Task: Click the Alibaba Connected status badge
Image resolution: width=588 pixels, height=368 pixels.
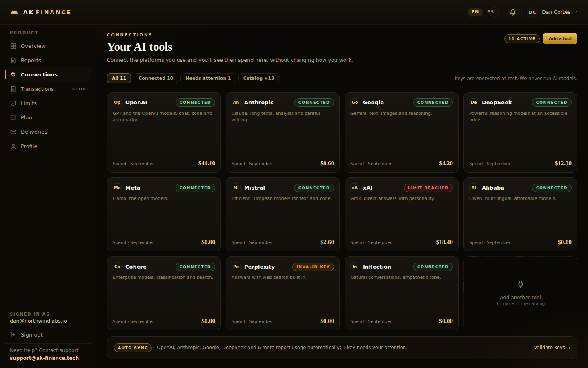Action: click(x=552, y=188)
